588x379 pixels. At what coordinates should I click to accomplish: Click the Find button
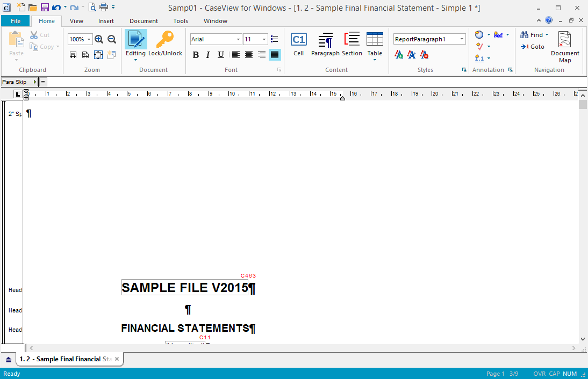(x=534, y=35)
